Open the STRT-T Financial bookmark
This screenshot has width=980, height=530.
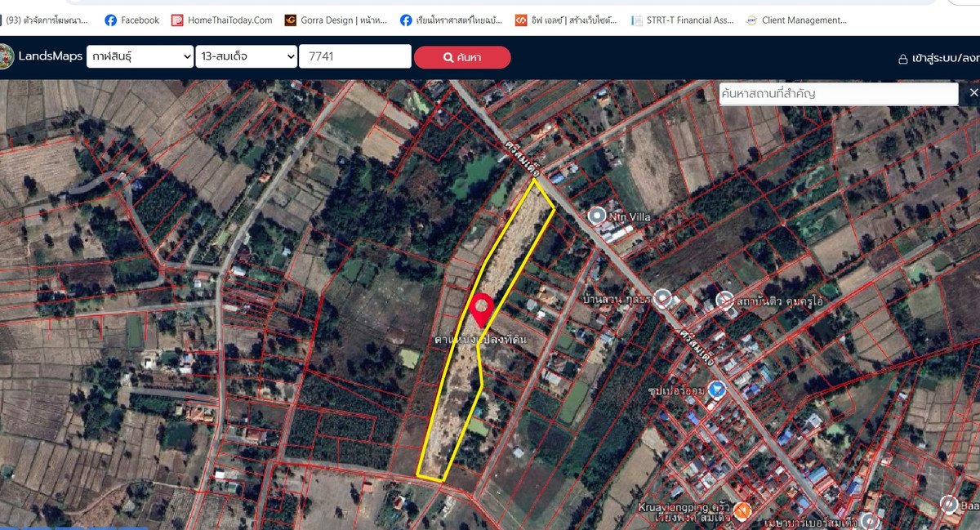coord(682,20)
